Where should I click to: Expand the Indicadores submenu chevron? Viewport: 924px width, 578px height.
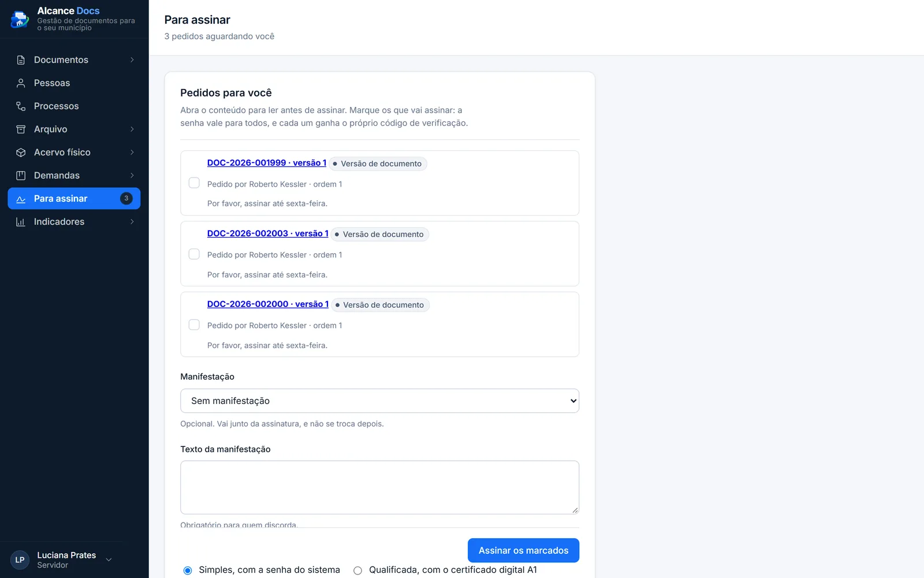coord(132,222)
